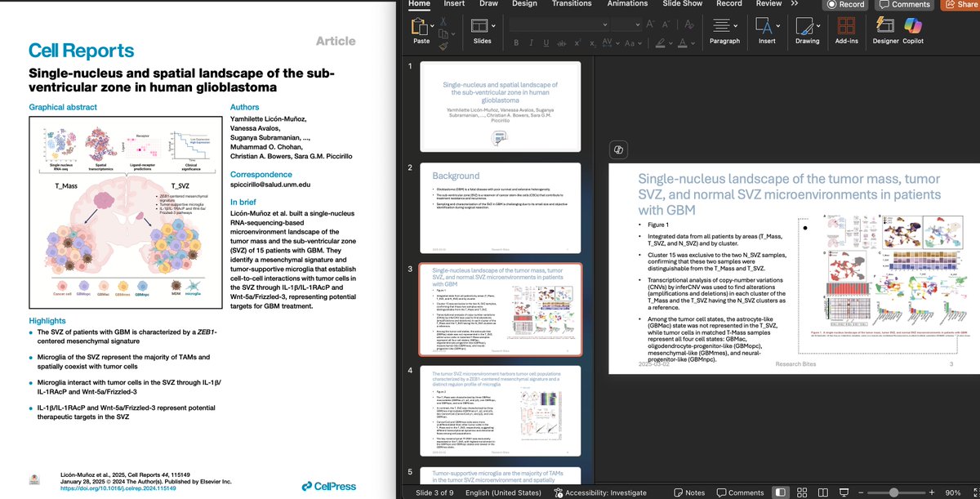Click the Copy icon in ribbon
The height and width of the screenshot is (499, 980).
pyautogui.click(x=443, y=33)
